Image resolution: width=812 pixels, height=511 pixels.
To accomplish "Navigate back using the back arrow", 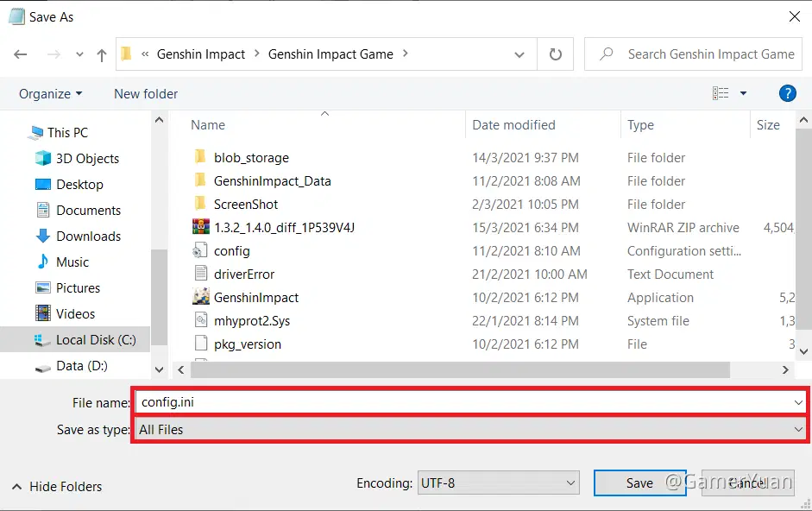I will [x=20, y=54].
